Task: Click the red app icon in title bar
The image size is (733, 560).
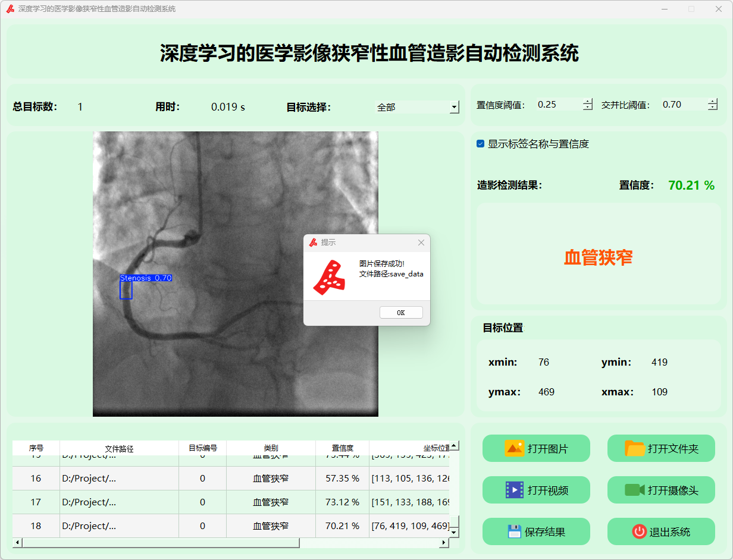Action: click(10, 9)
